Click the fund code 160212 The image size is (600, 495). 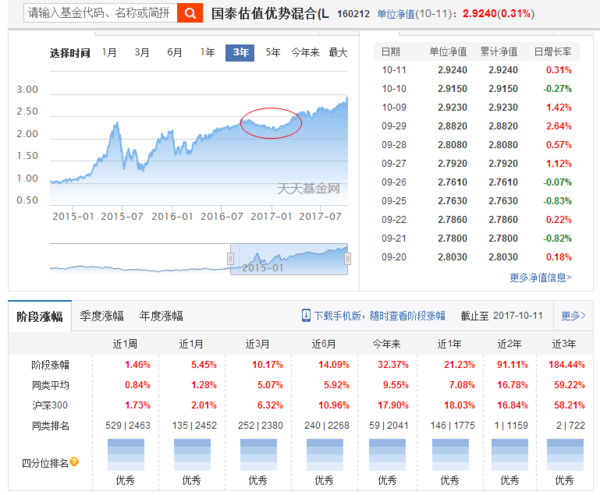[353, 14]
